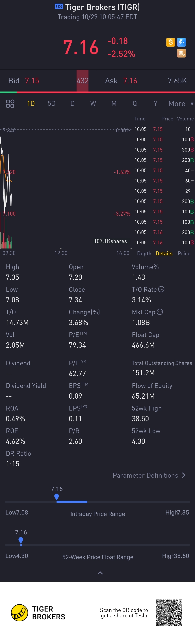195x644 pixels.
Task: Tap the Volume column header
Action: (185, 119)
